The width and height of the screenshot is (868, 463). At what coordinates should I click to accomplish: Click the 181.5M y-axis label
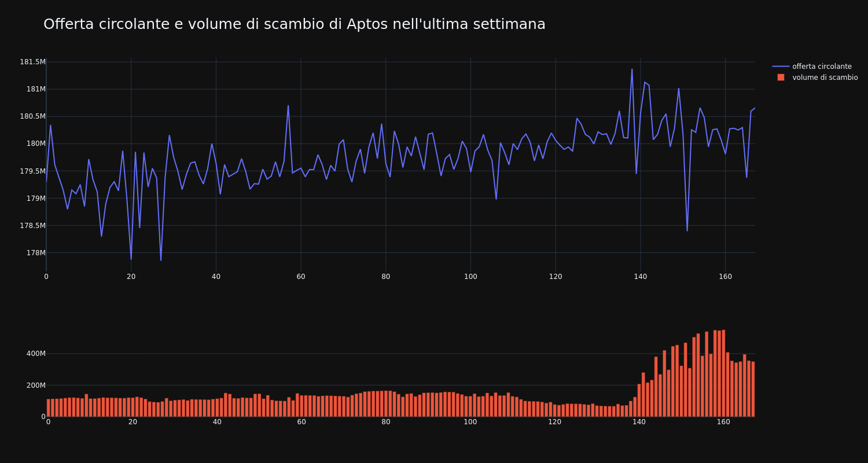tap(32, 62)
